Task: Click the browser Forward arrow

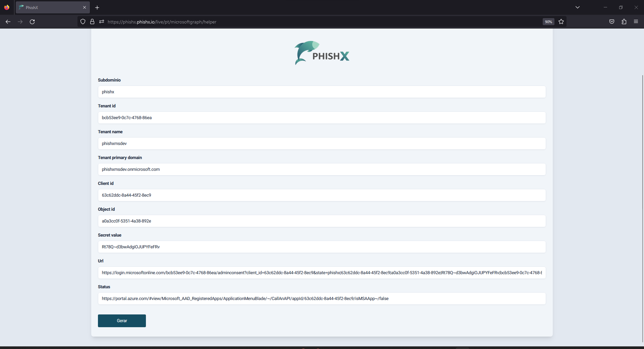Action: click(20, 22)
